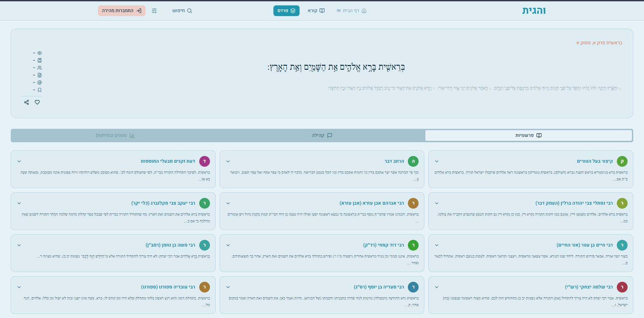This screenshot has height=318, width=644.
Task: Favorite the verse with the heart icon
Action: coord(37,102)
